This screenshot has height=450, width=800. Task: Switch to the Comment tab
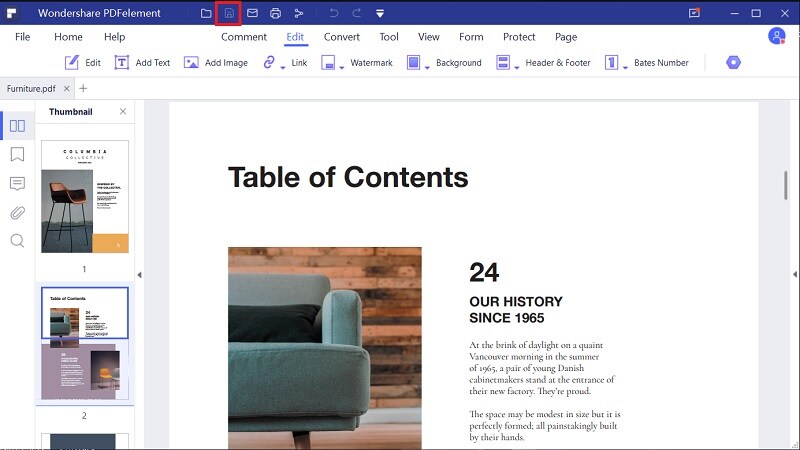click(x=244, y=37)
